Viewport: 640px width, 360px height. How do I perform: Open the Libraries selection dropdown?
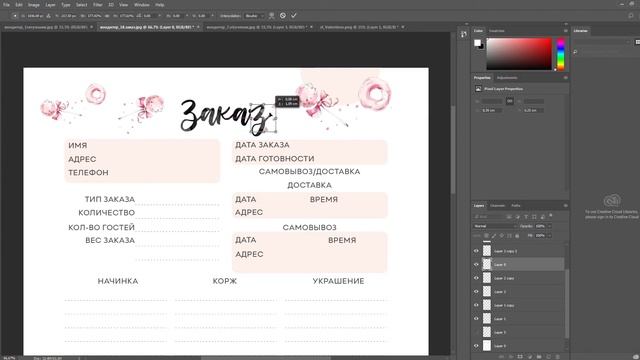[602, 42]
